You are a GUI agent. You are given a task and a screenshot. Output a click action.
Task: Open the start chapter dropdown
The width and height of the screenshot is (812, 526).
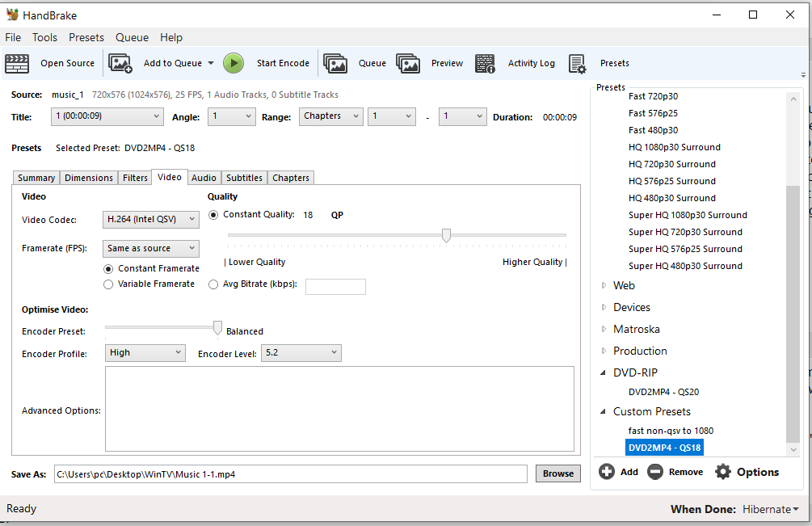[x=392, y=116]
